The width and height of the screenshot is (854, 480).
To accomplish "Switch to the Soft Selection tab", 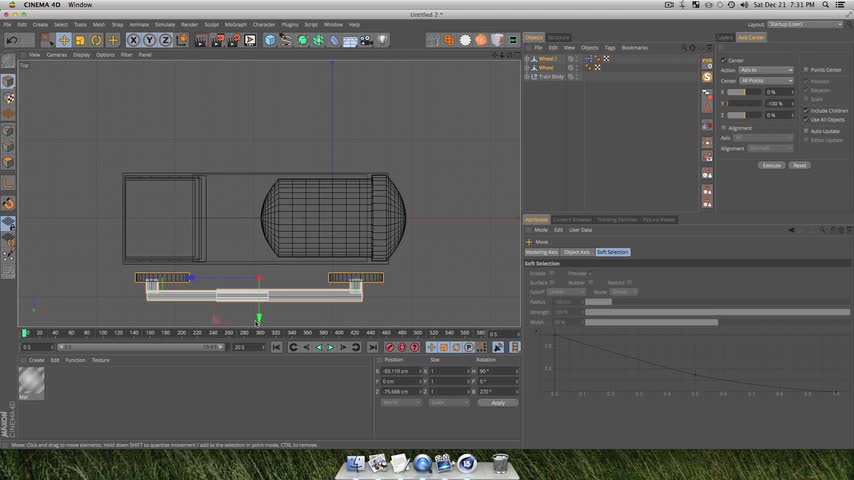I will pos(612,252).
